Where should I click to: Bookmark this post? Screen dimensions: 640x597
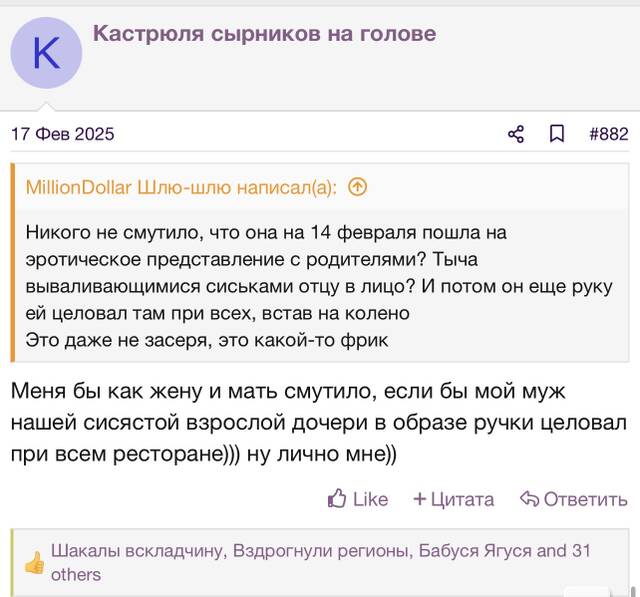(x=557, y=134)
